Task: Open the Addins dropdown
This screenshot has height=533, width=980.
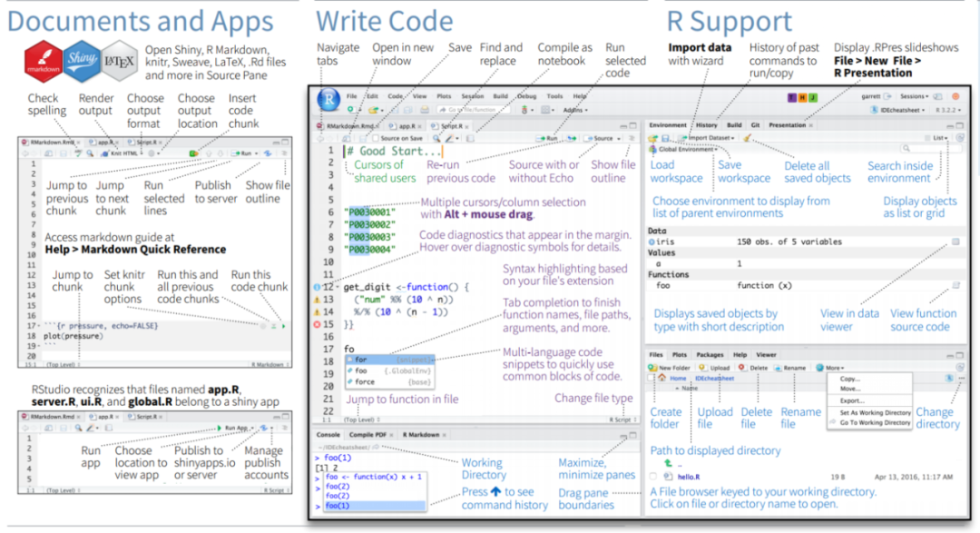Action: (575, 110)
